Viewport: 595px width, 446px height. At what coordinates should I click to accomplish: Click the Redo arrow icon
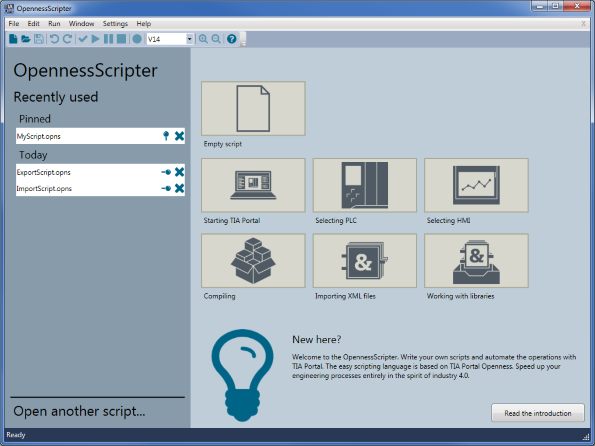[x=67, y=39]
